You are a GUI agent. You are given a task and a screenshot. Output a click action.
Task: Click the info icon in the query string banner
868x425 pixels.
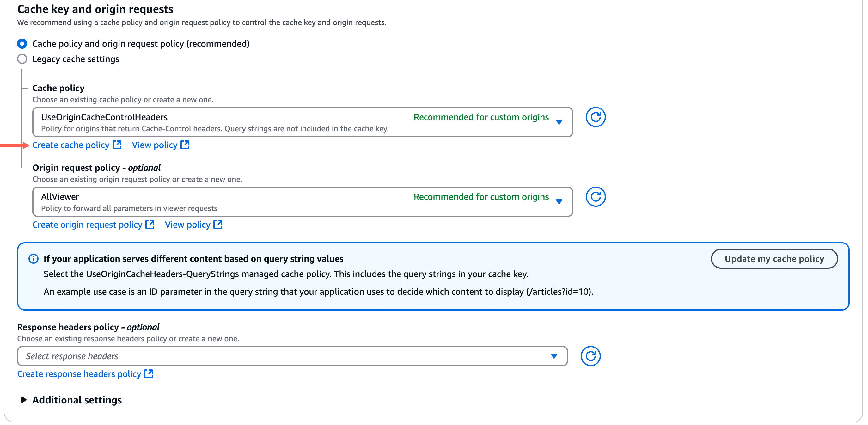[34, 258]
